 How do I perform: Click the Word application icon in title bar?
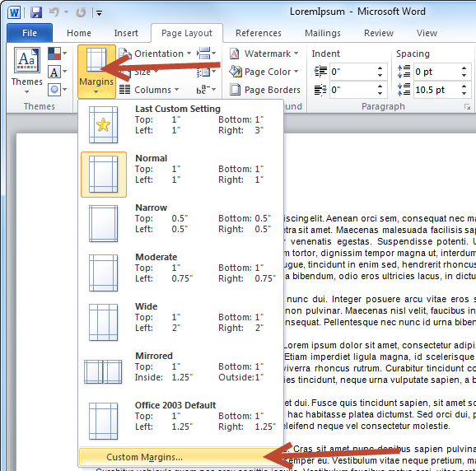tap(14, 12)
